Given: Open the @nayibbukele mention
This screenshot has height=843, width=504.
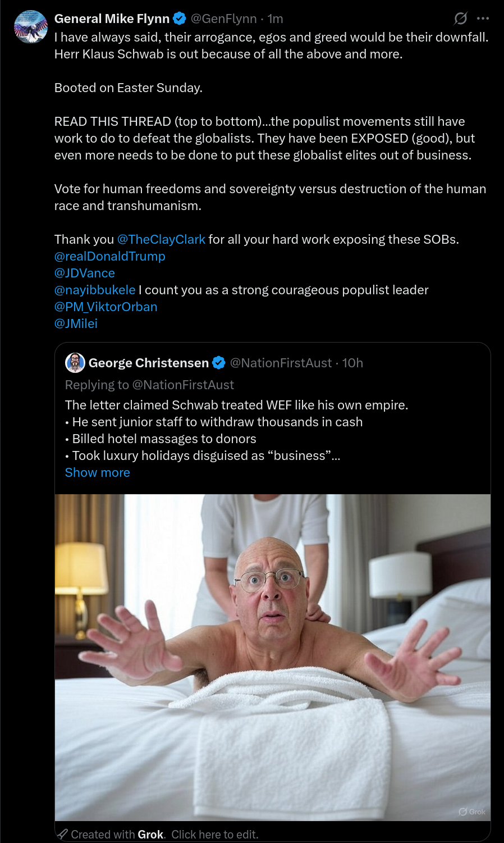Looking at the screenshot, I should 95,290.
